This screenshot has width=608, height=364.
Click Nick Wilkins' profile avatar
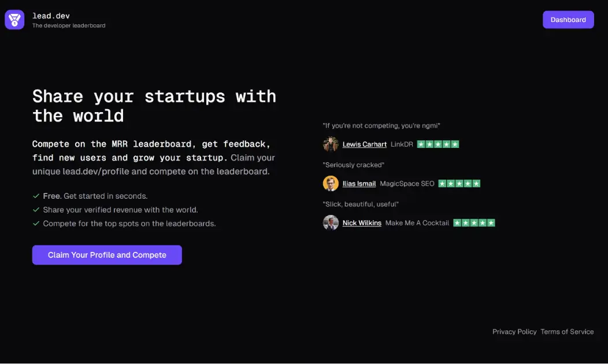tap(331, 222)
